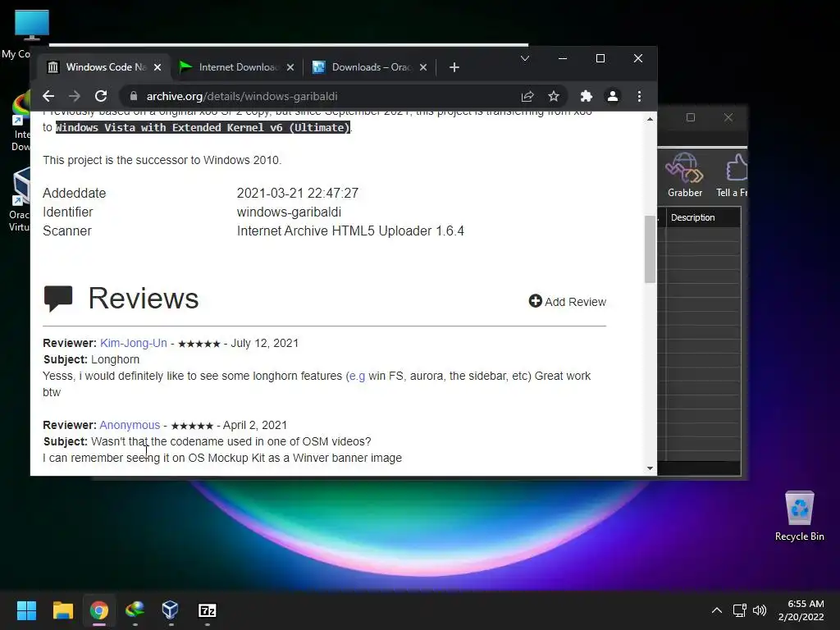Image resolution: width=840 pixels, height=630 pixels.
Task: Click the page scrollbar thumb
Action: click(650, 249)
